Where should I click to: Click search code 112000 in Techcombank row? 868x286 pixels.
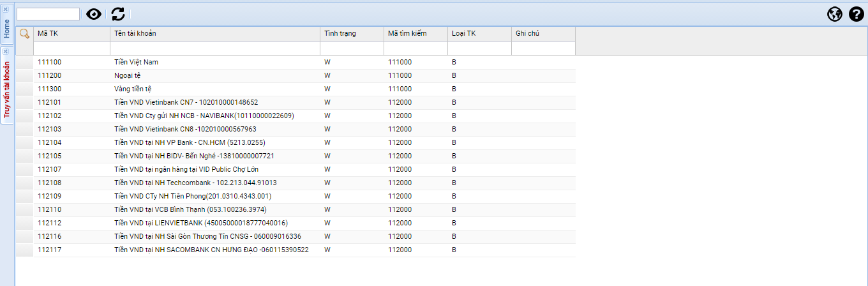[400, 183]
